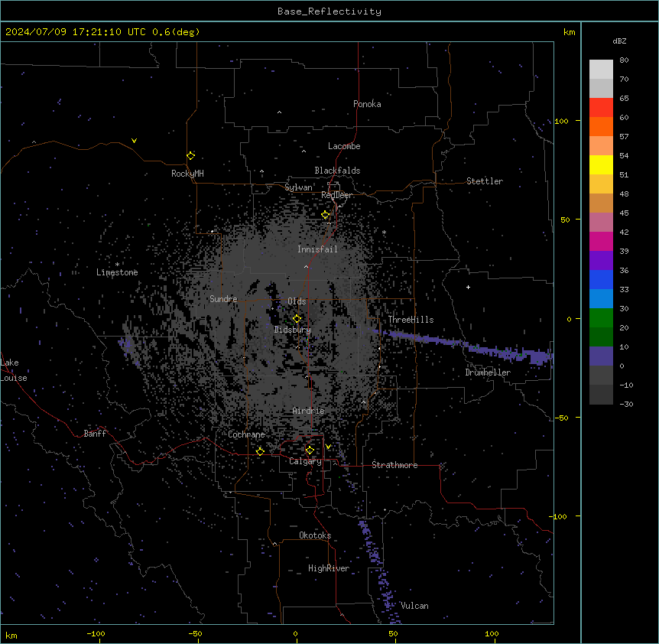Screen dimensions: 659x644
Task: Pick the purple 36-39 dBZ legend swatch
Action: pyautogui.click(x=601, y=260)
